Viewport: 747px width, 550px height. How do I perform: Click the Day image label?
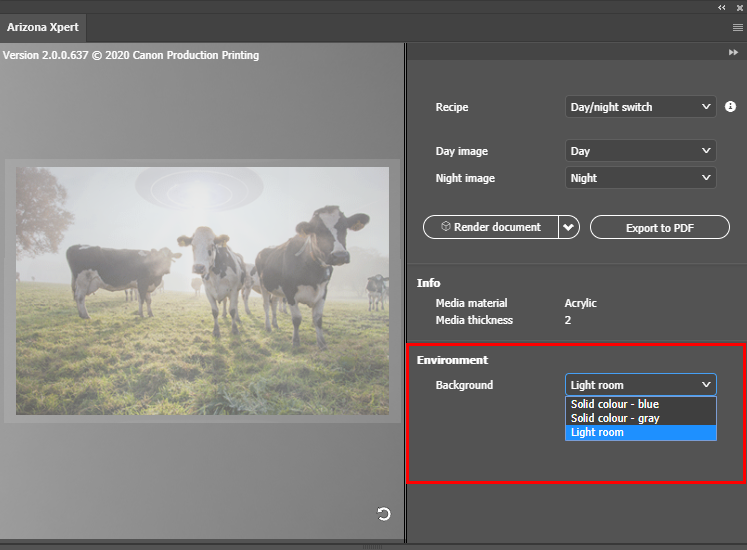point(462,152)
